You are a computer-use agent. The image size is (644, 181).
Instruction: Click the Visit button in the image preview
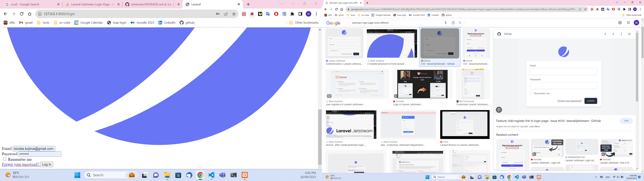click(626, 121)
